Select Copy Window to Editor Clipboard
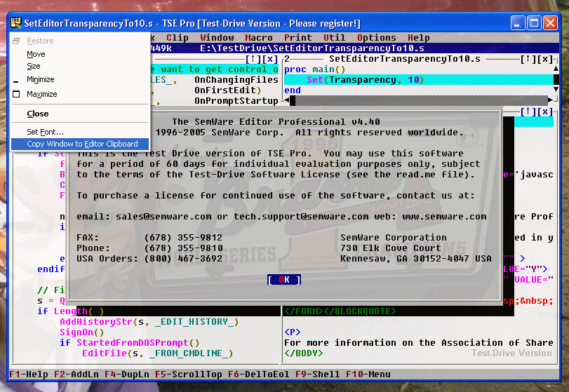 [82, 144]
